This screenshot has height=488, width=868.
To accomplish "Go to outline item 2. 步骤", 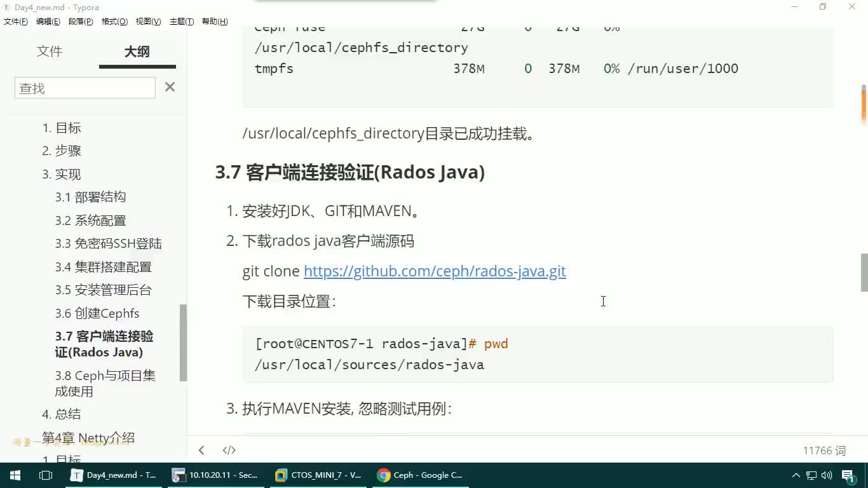I will click(x=62, y=151).
